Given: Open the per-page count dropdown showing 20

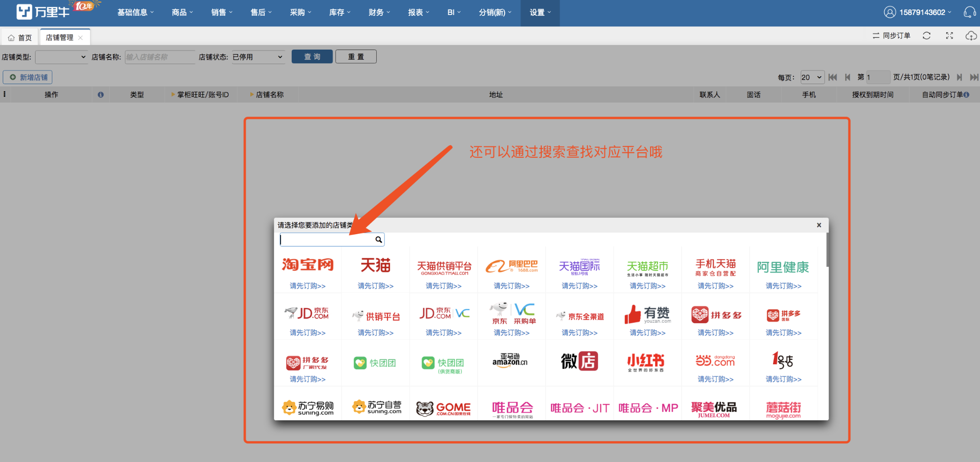Looking at the screenshot, I should [x=812, y=77].
